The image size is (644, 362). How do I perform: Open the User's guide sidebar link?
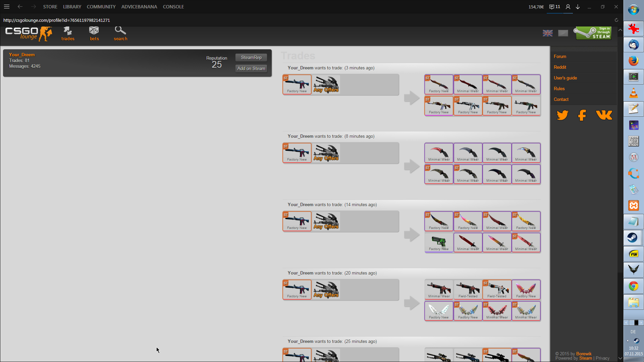click(565, 78)
